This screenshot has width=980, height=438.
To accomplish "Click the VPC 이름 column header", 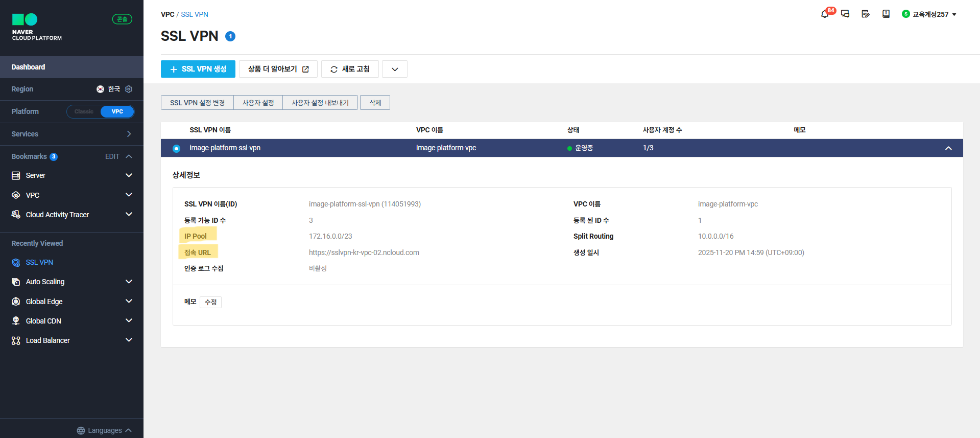I will pyautogui.click(x=429, y=130).
